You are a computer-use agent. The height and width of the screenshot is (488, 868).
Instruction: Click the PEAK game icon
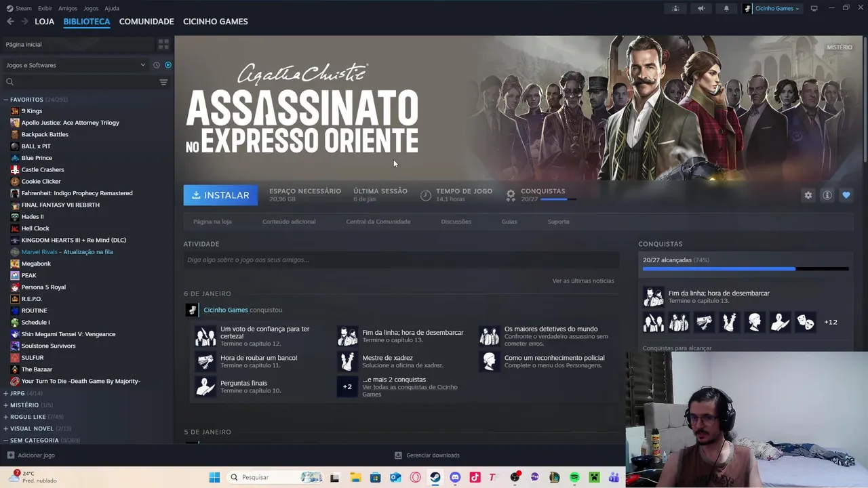pos(15,275)
